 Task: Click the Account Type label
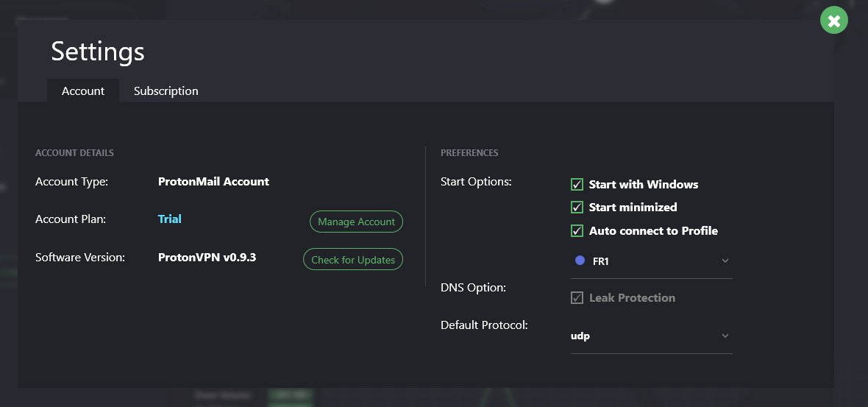[72, 182]
